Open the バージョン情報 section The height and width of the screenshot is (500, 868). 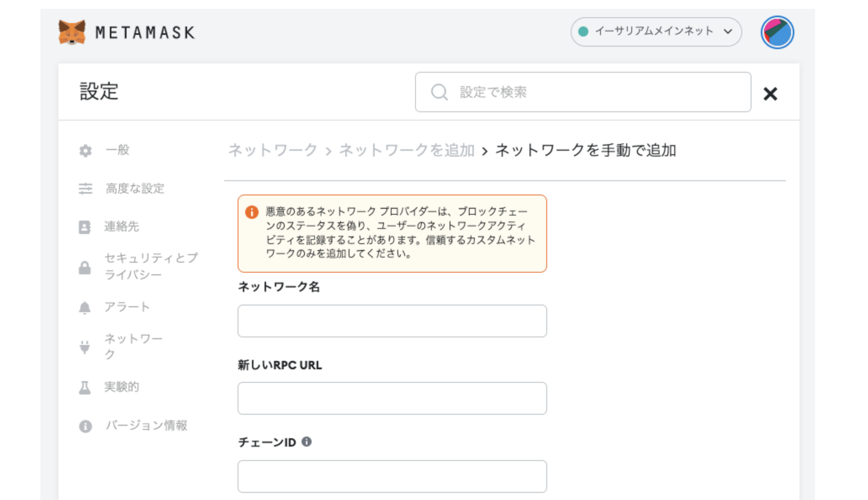point(146,425)
